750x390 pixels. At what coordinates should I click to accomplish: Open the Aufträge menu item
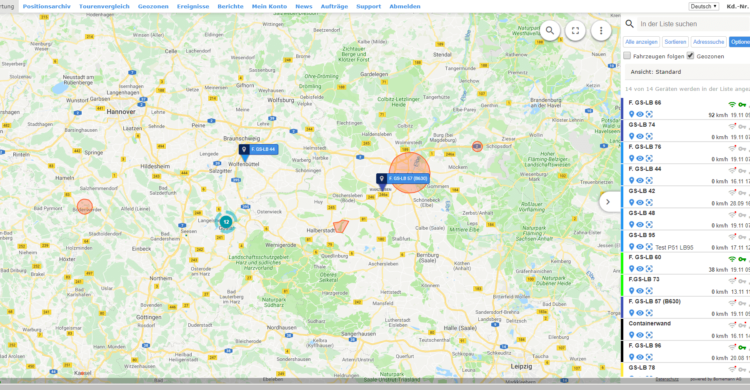(x=334, y=6)
